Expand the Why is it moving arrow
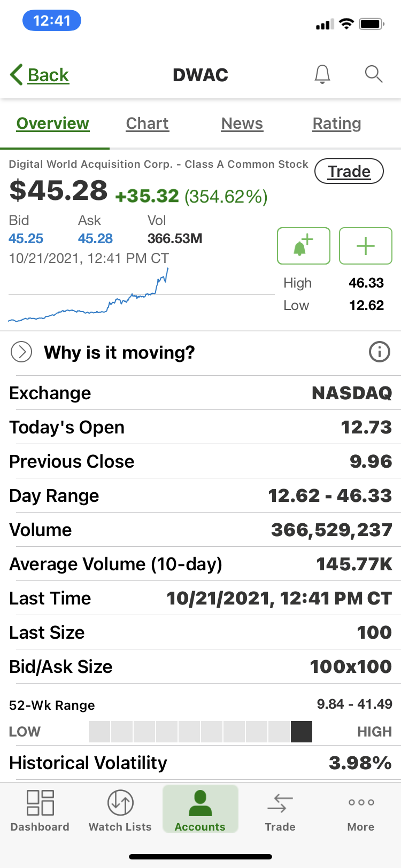The width and height of the screenshot is (401, 868). coord(21,352)
